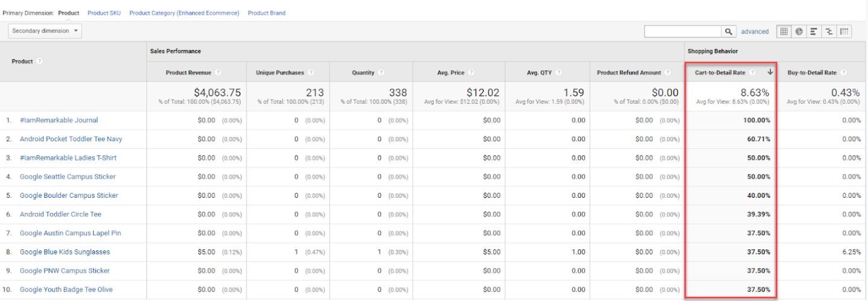The width and height of the screenshot is (868, 301).
Task: Open #IamRemarkable Journal product link
Action: point(58,120)
